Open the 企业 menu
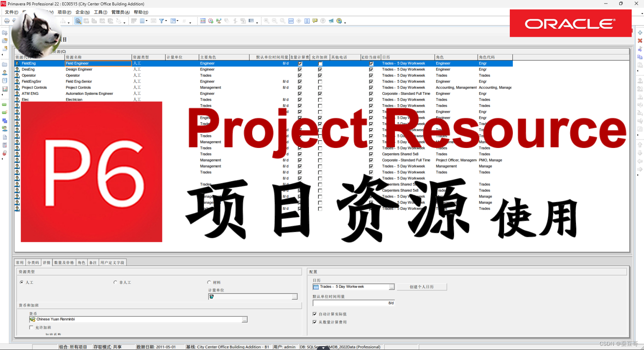644x350 pixels. pos(82,12)
